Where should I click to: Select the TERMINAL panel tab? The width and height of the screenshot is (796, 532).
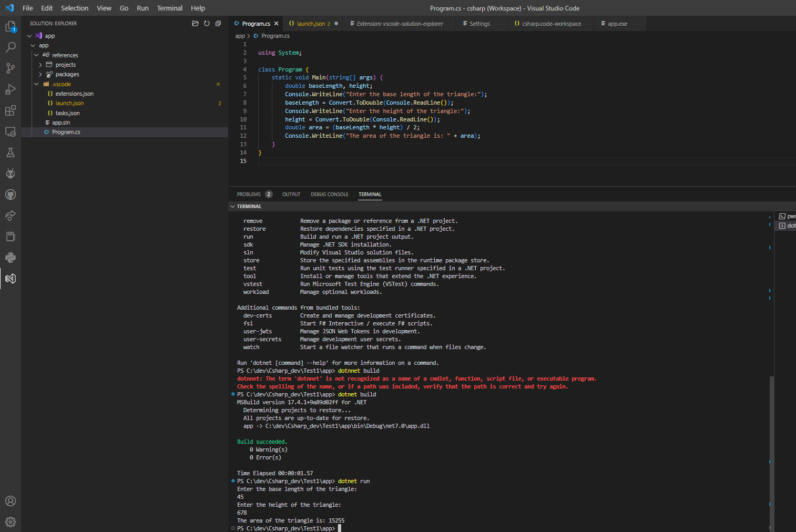pyautogui.click(x=370, y=195)
